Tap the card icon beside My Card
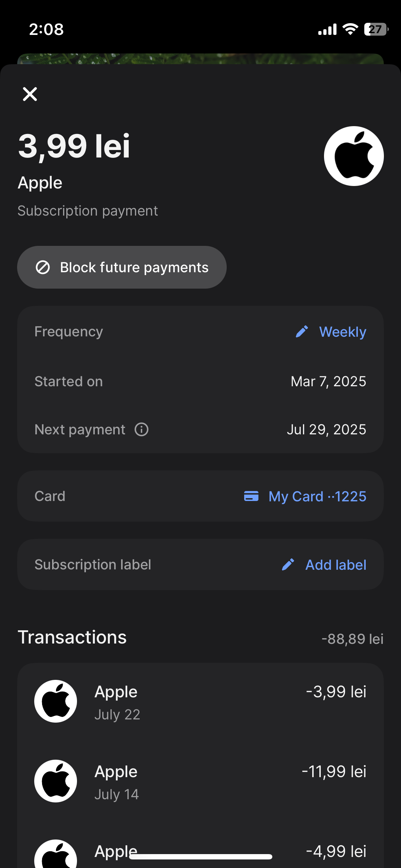Image resolution: width=401 pixels, height=868 pixels. click(x=251, y=496)
